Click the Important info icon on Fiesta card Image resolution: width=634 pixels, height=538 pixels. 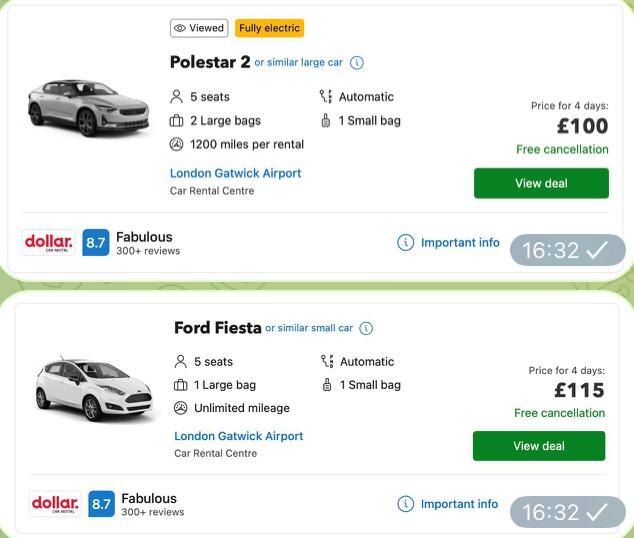pyautogui.click(x=405, y=504)
